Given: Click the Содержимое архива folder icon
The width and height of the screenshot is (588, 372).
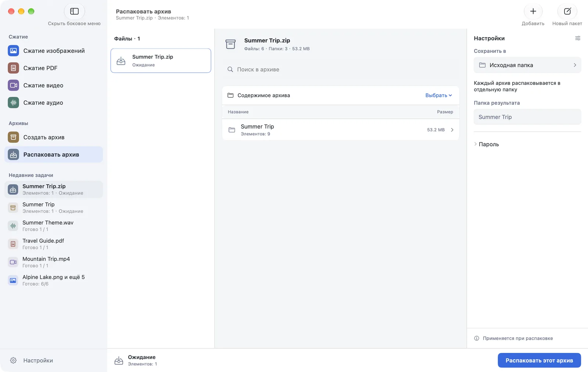Looking at the screenshot, I should 230,95.
